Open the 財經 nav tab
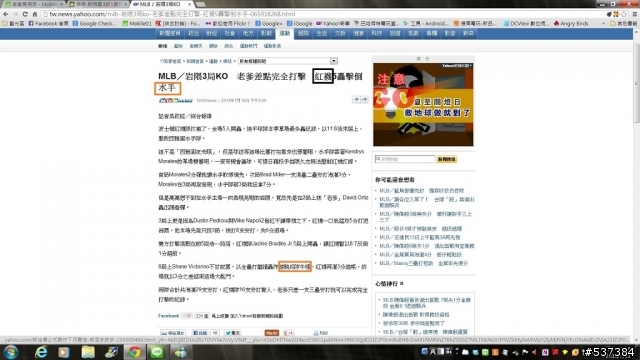This screenshot has width=640, height=360. click(x=211, y=33)
